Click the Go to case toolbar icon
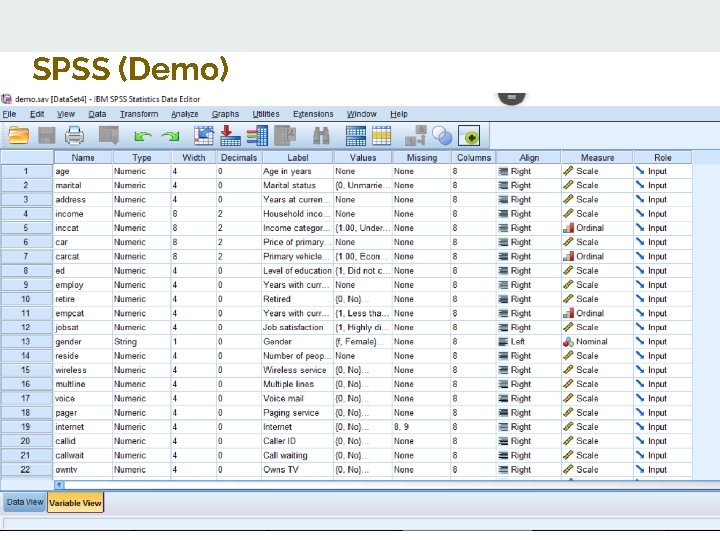This screenshot has width=720, height=540. point(203,136)
